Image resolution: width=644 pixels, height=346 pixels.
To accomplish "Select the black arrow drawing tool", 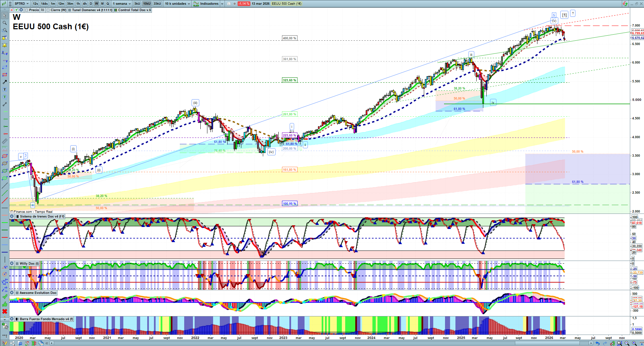I will (5, 82).
